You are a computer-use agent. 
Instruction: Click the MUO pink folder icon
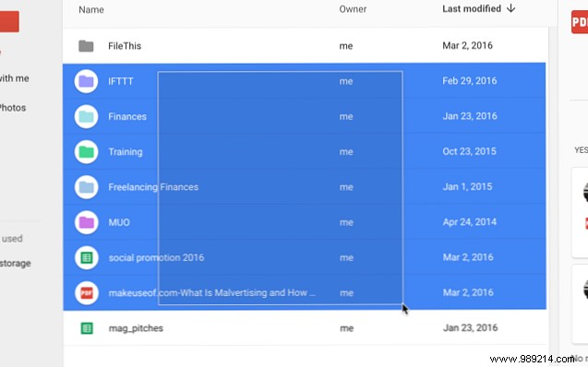coord(86,222)
